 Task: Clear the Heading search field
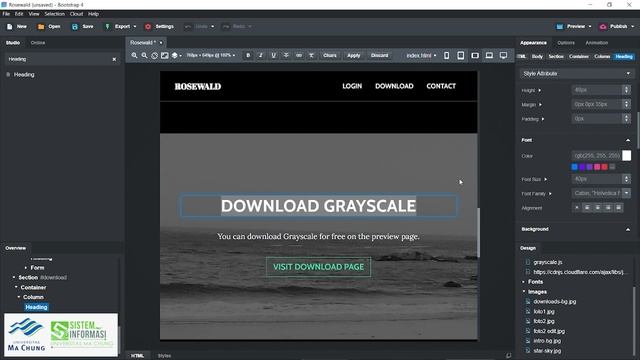[114, 60]
